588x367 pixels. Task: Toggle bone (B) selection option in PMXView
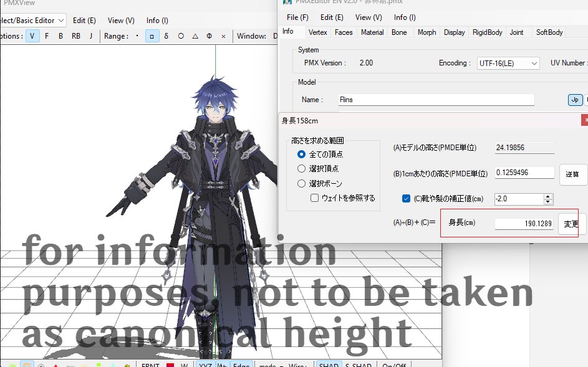(x=60, y=36)
